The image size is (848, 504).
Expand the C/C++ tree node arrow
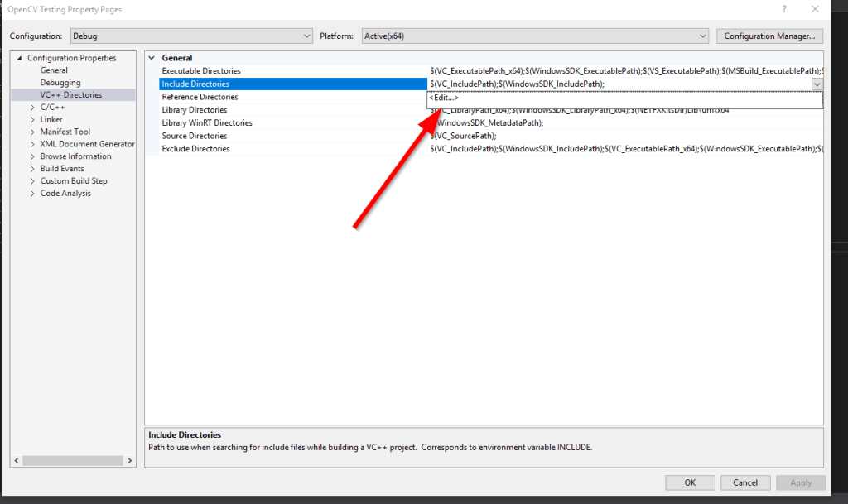pos(32,108)
